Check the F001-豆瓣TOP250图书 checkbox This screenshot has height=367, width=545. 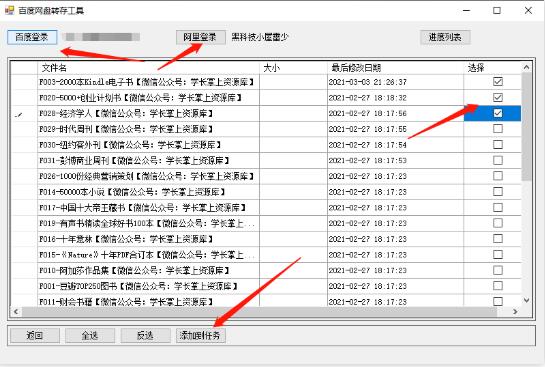pyautogui.click(x=498, y=286)
